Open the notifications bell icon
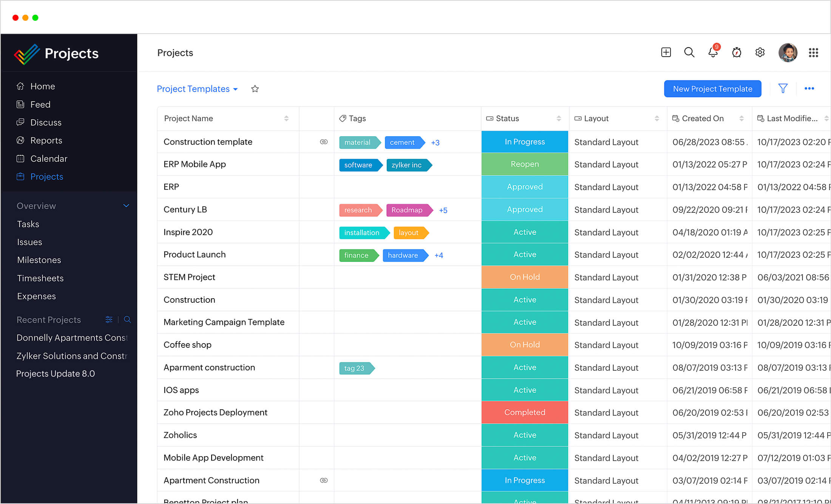The height and width of the screenshot is (504, 831). [712, 52]
